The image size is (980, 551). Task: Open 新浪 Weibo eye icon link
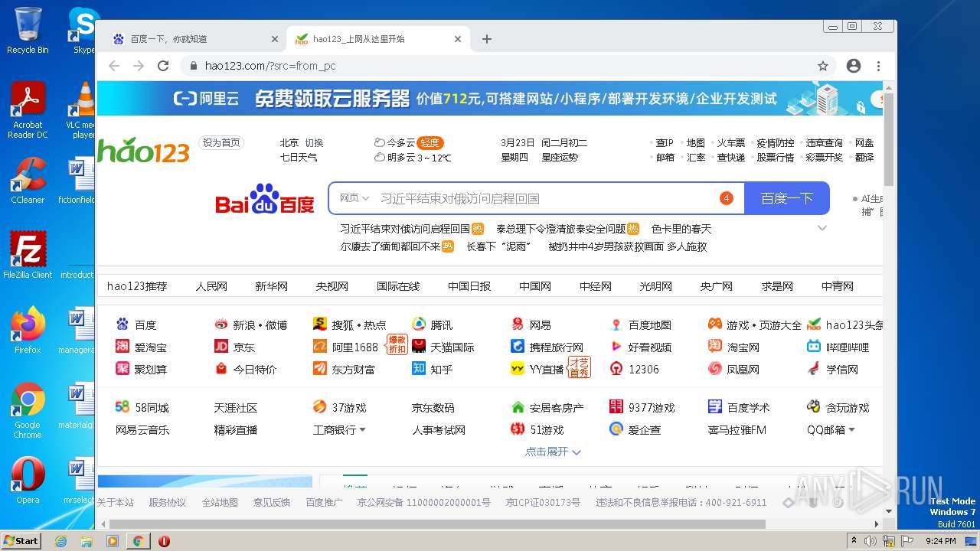(x=221, y=324)
